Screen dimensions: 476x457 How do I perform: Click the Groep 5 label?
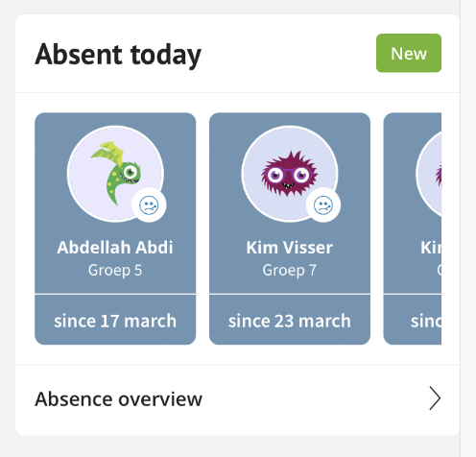(x=115, y=271)
